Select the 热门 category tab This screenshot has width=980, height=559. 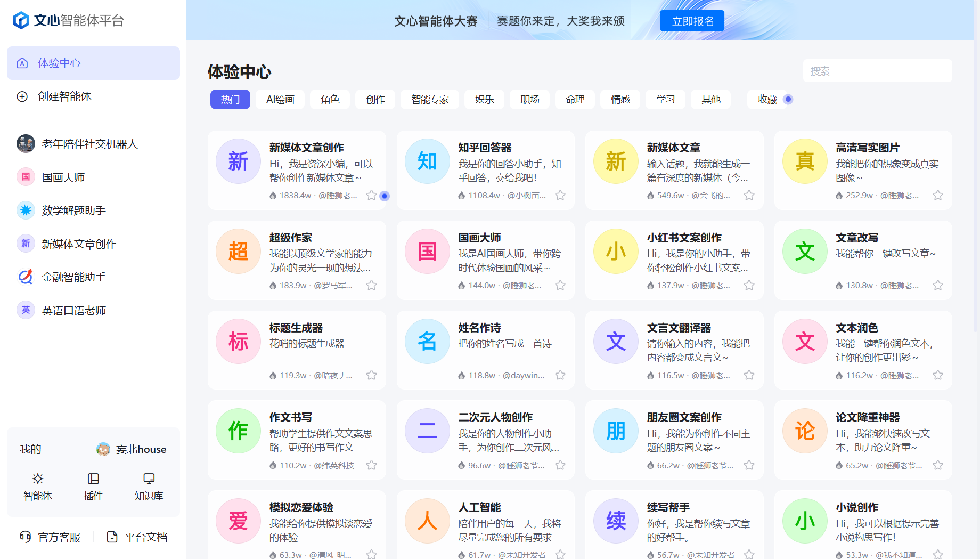point(230,99)
